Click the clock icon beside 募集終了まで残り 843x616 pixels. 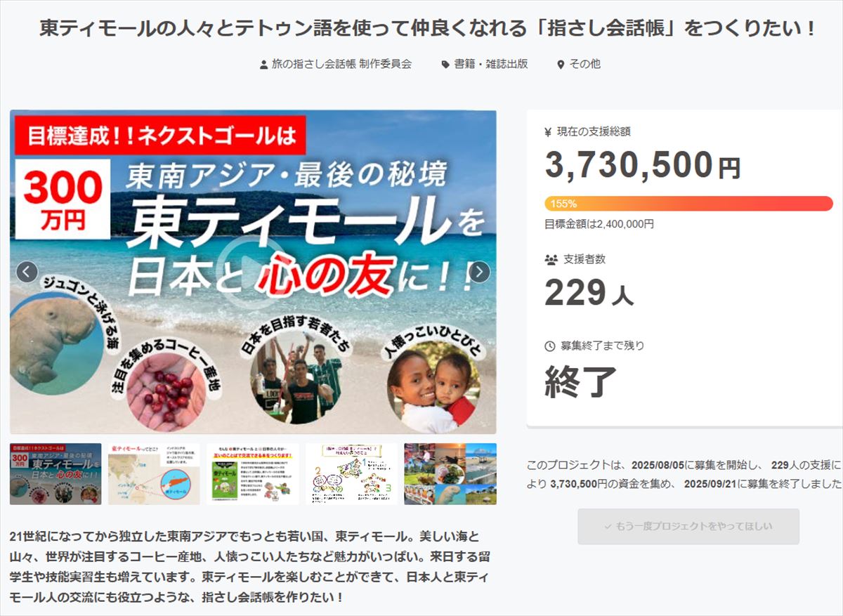(550, 346)
